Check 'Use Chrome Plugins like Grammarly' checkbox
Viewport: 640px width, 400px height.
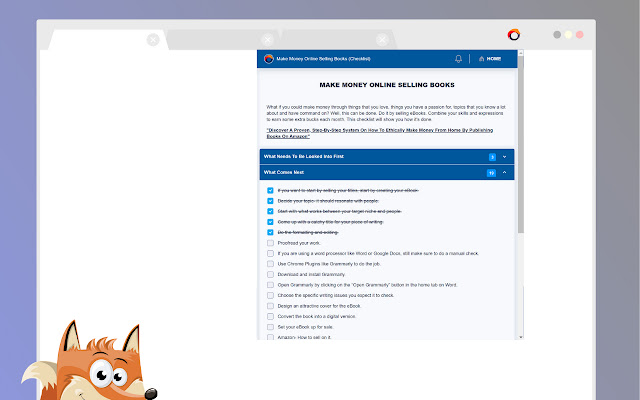pyautogui.click(x=270, y=264)
